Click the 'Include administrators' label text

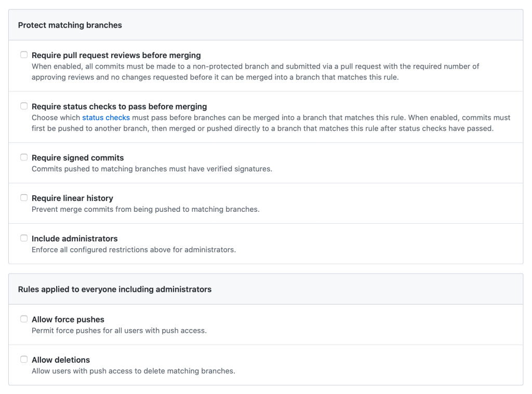74,239
